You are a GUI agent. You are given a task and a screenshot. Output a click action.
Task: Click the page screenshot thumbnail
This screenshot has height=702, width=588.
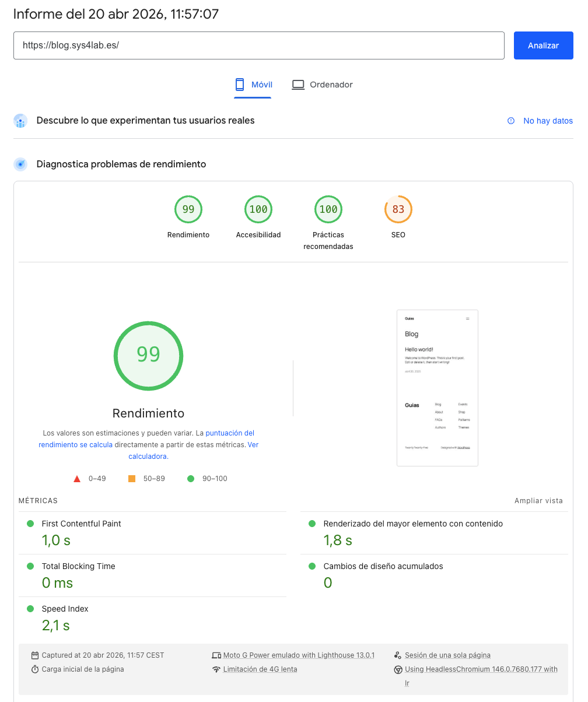pos(437,388)
